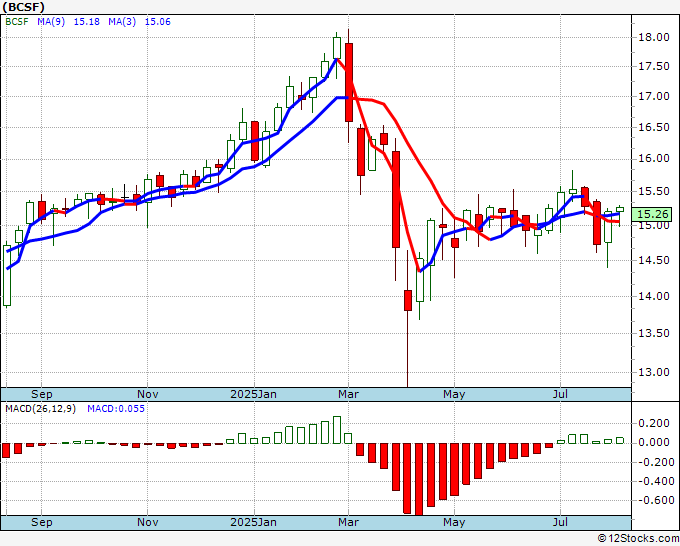Screen dimensions: 680x546
Task: Click the 16.50 price axis label
Action: (654, 128)
